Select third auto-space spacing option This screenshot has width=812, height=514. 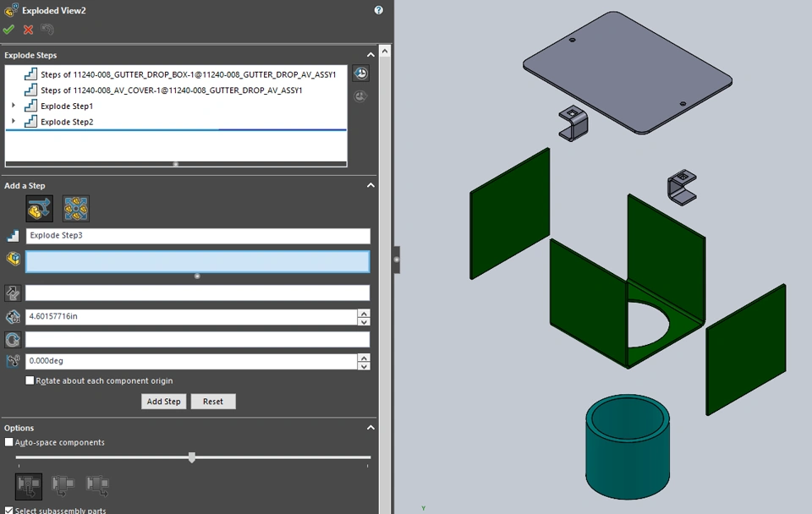pos(96,485)
